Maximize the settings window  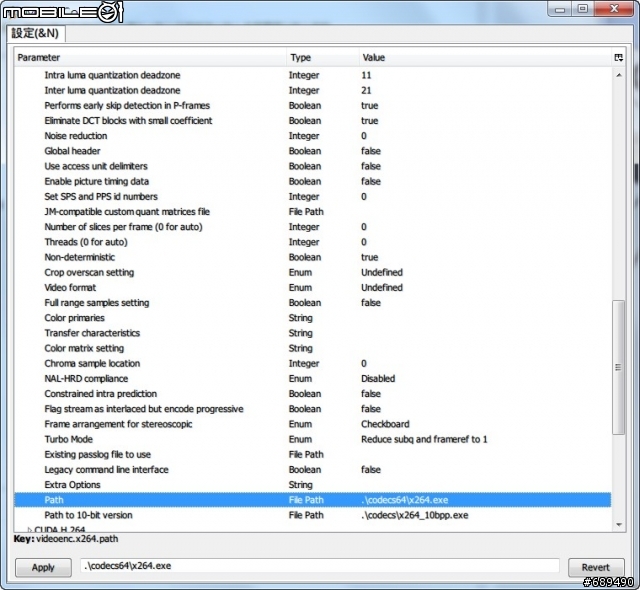click(x=582, y=9)
